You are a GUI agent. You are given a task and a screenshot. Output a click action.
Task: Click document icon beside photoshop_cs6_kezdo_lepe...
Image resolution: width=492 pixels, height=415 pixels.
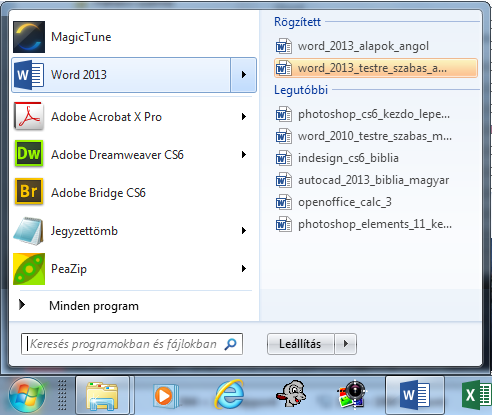click(283, 114)
